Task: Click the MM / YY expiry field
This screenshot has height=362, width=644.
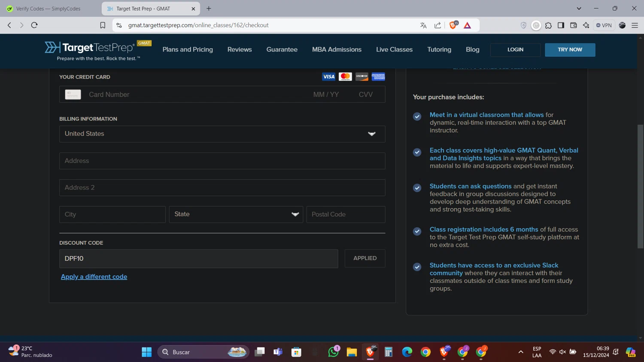Action: [326, 94]
